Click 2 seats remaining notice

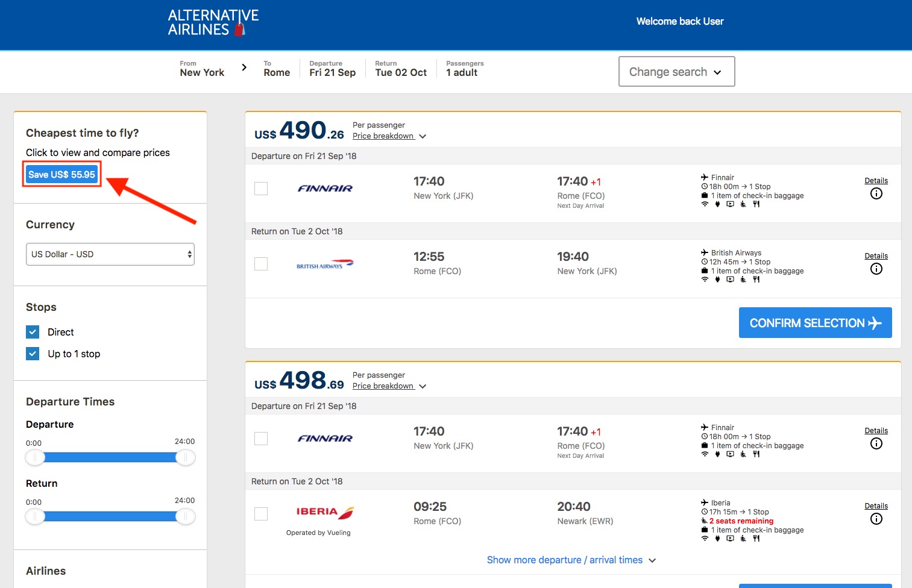click(x=741, y=521)
